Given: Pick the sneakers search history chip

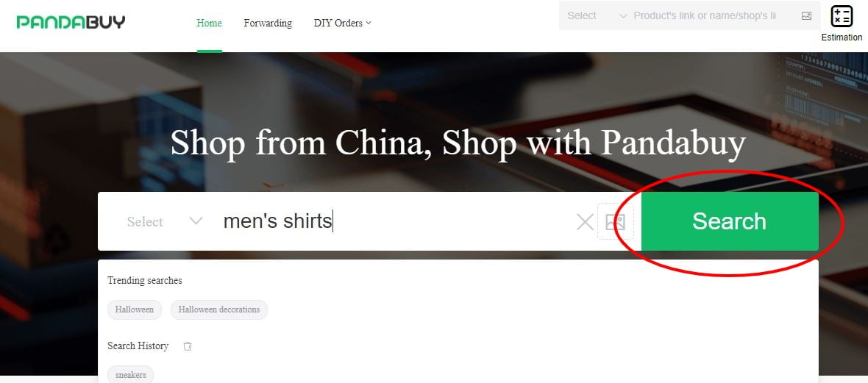Looking at the screenshot, I should 131,375.
